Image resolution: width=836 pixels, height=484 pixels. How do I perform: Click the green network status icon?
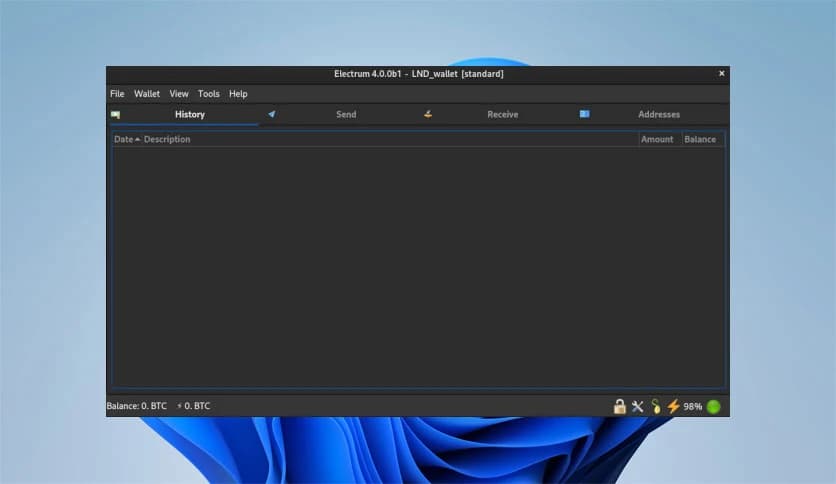coord(713,407)
